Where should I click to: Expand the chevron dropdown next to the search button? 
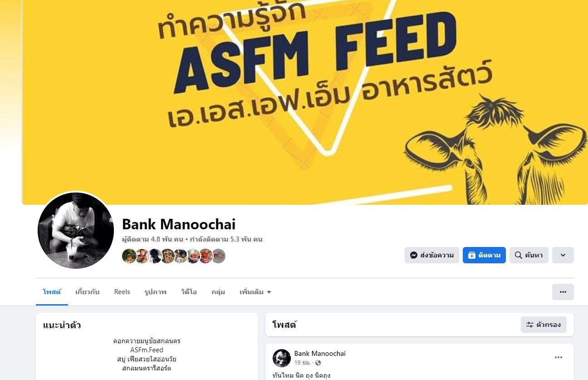pyautogui.click(x=563, y=255)
